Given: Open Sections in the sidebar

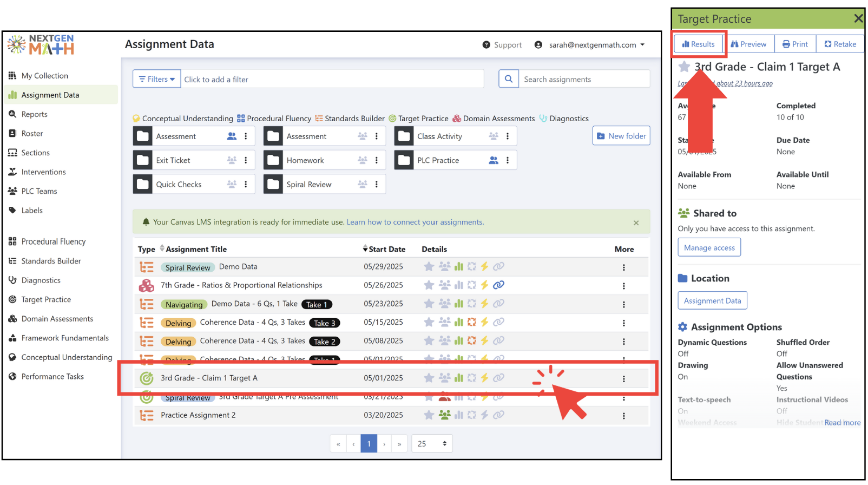Looking at the screenshot, I should 35,153.
